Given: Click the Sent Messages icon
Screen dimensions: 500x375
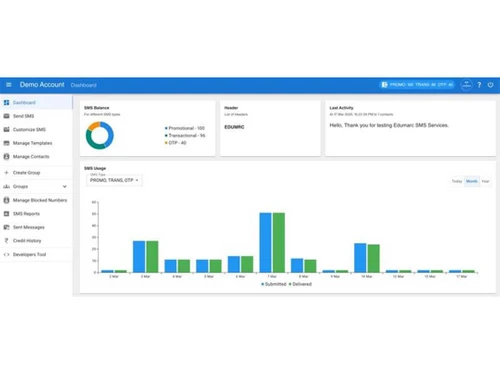Looking at the screenshot, I should [x=6, y=227].
